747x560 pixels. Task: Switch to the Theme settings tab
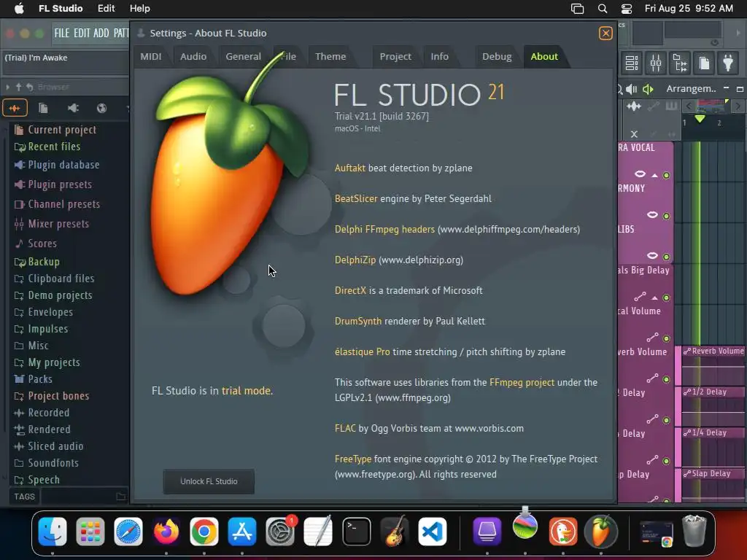(x=330, y=56)
